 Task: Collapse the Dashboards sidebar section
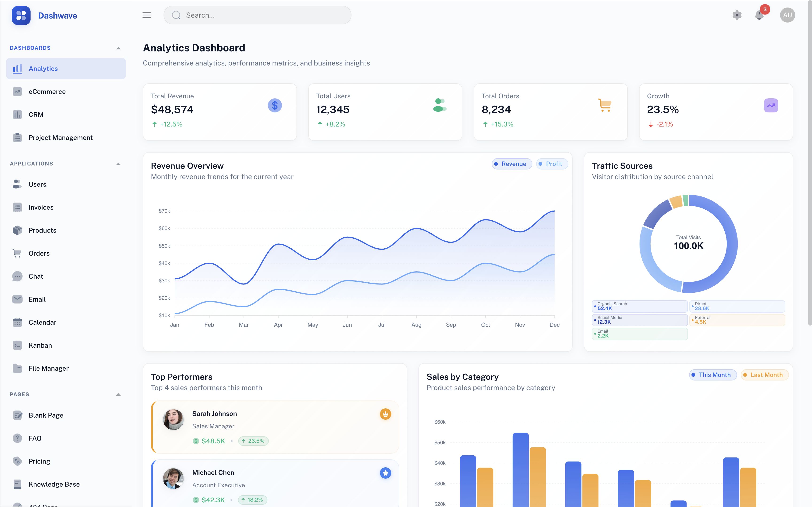click(x=118, y=48)
